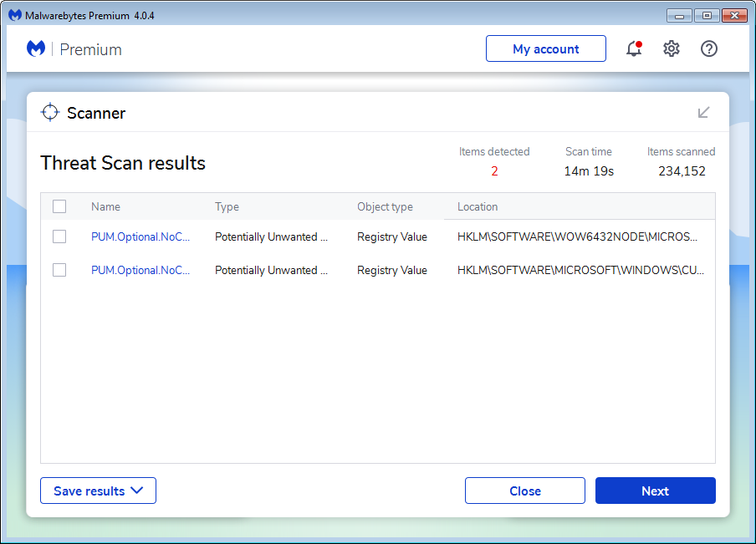Sort by the Location column header

coord(478,206)
